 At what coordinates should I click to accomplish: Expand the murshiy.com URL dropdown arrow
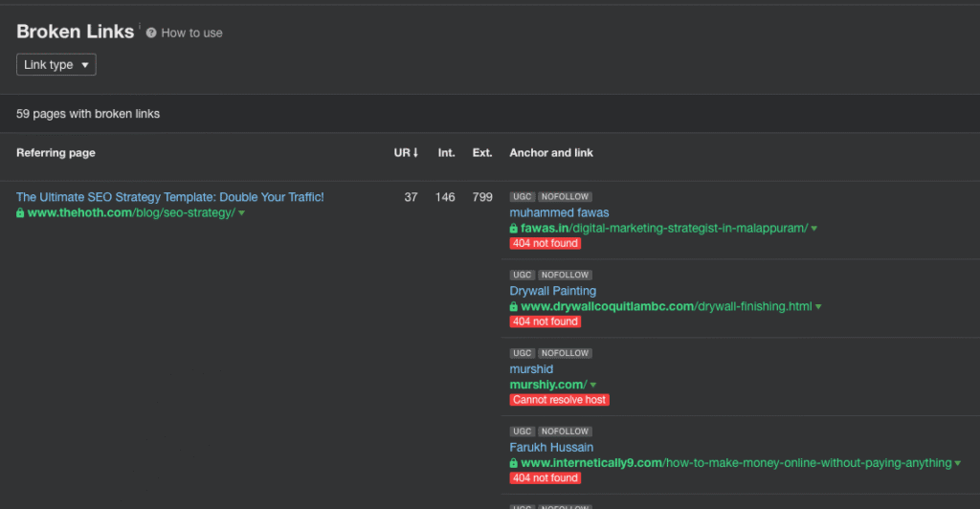point(593,386)
